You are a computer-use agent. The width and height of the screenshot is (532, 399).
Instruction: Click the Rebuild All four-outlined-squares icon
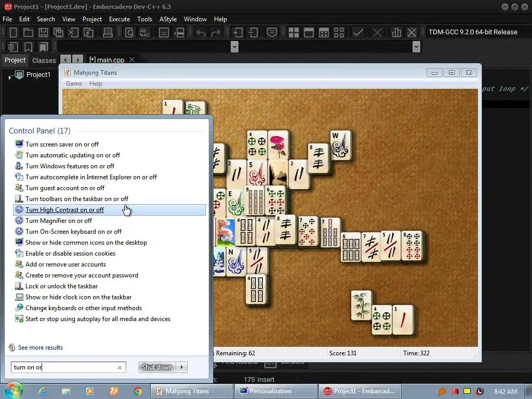pyautogui.click(x=339, y=33)
